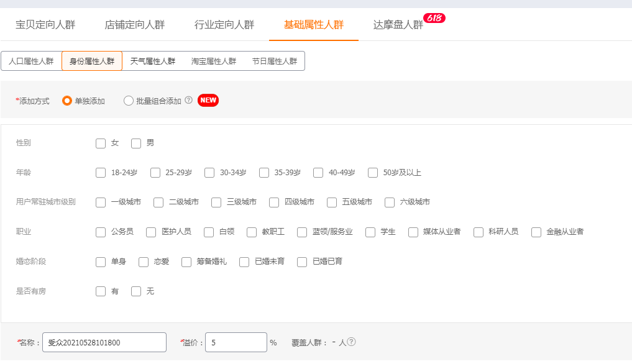Screen dimensions: 632x364
Task: Open 天气属性人群 sub-tab
Action: coord(153,61)
